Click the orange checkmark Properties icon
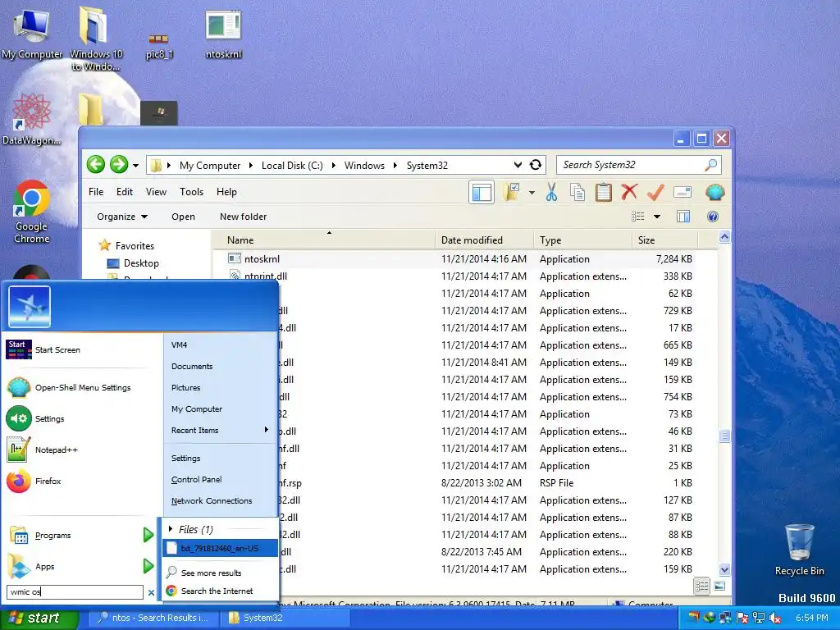The width and height of the screenshot is (840, 630). tap(655, 192)
